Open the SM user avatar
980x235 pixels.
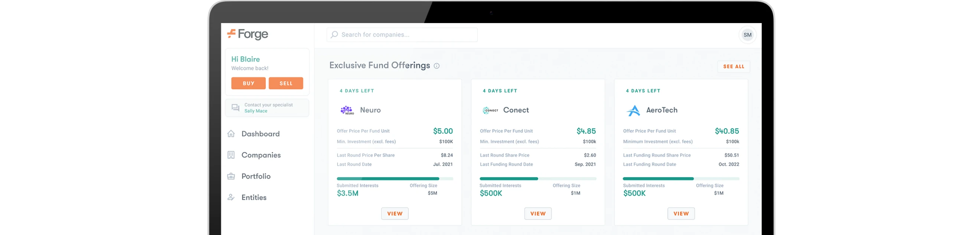coord(747,35)
